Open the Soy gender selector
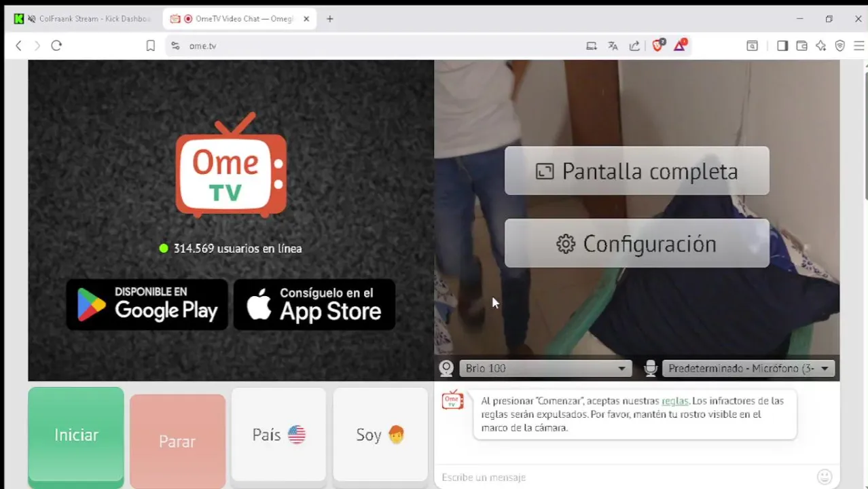 380,435
